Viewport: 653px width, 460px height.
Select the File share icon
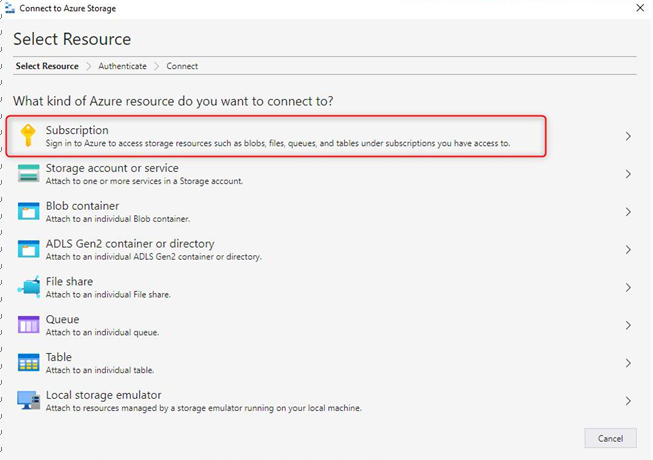coord(29,287)
